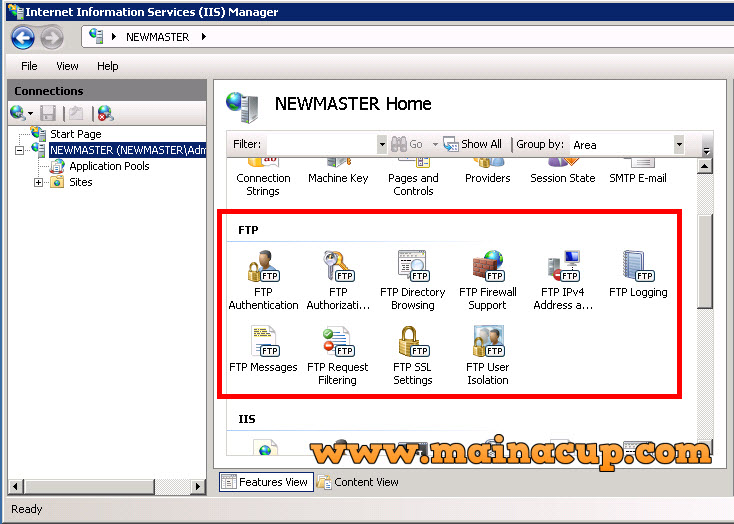Click NEWMASTER in the address breadcrumb
Screen dimensions: 734x524
(158, 37)
